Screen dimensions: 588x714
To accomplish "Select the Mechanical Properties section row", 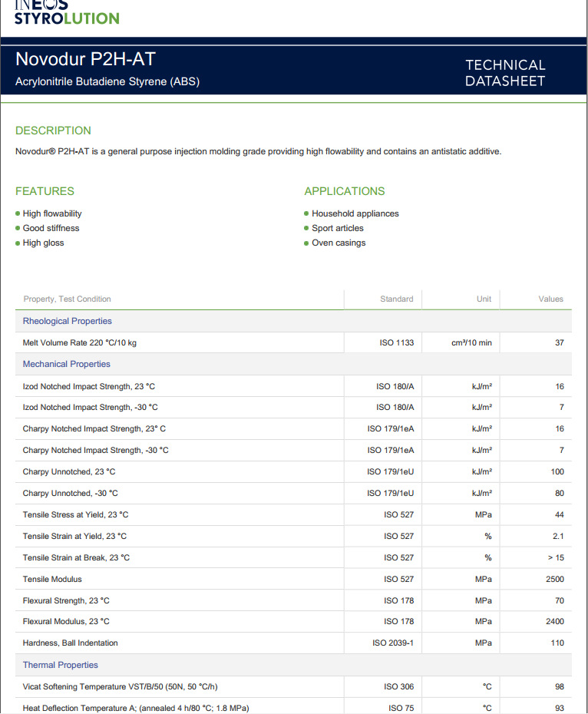I will click(x=67, y=364).
